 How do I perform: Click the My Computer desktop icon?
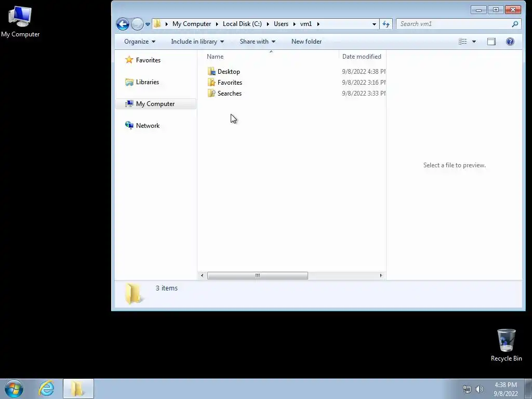pos(20,22)
